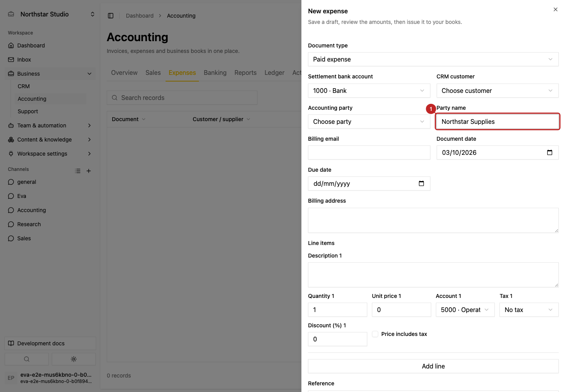Open the Due date calendar picker icon
The image size is (565, 392).
421,183
